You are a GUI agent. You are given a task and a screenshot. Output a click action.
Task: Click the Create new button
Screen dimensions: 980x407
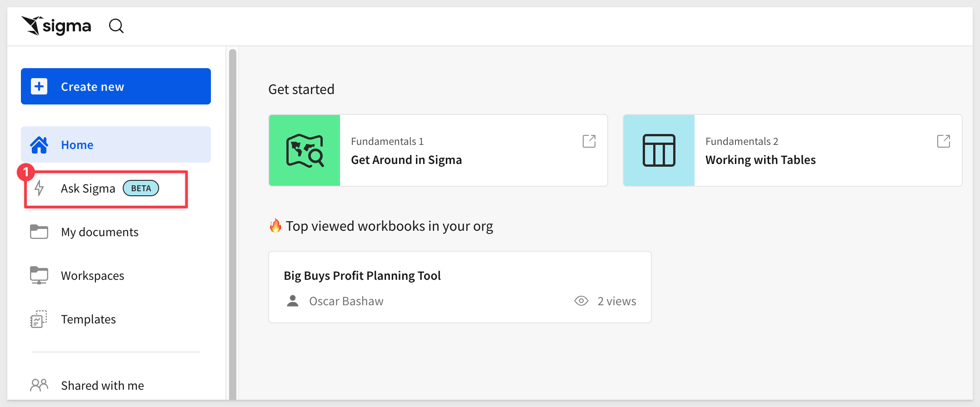pos(116,86)
